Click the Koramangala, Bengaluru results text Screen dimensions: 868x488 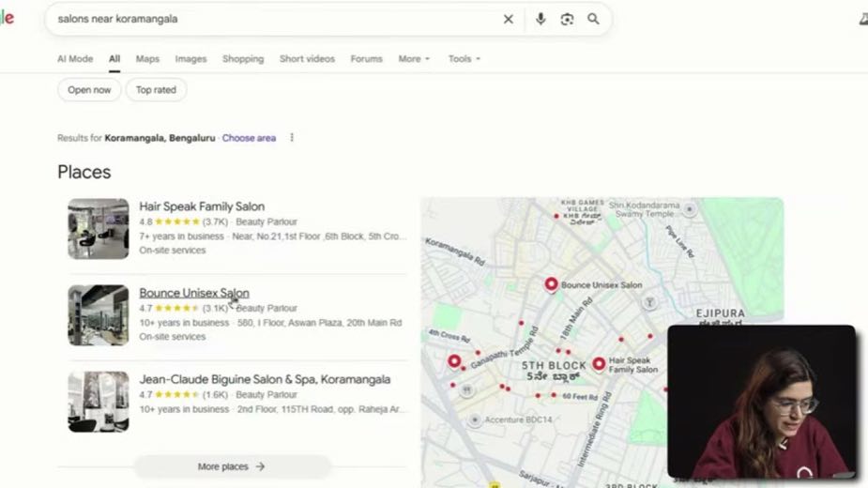160,138
